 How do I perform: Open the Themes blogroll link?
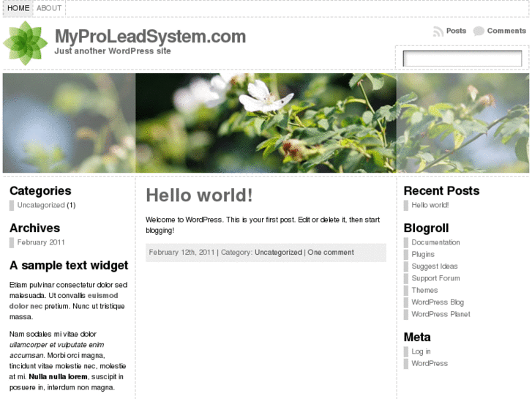[424, 290]
